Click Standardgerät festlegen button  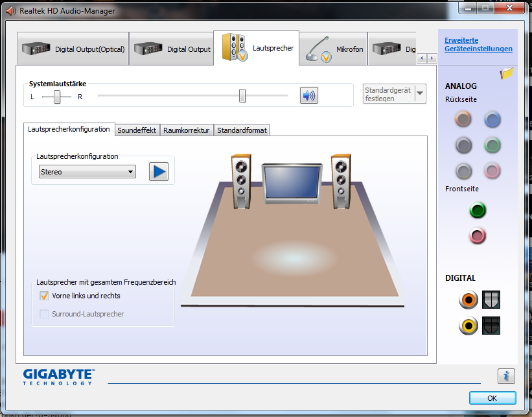click(x=389, y=94)
